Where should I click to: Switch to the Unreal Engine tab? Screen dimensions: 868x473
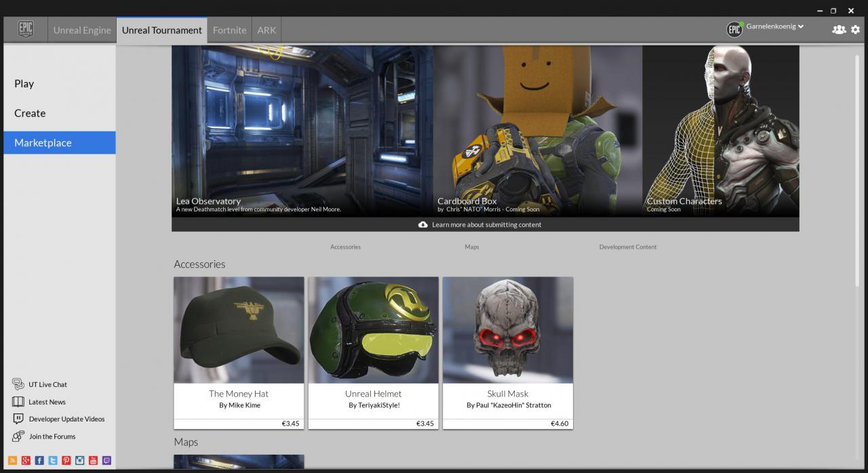tap(82, 30)
